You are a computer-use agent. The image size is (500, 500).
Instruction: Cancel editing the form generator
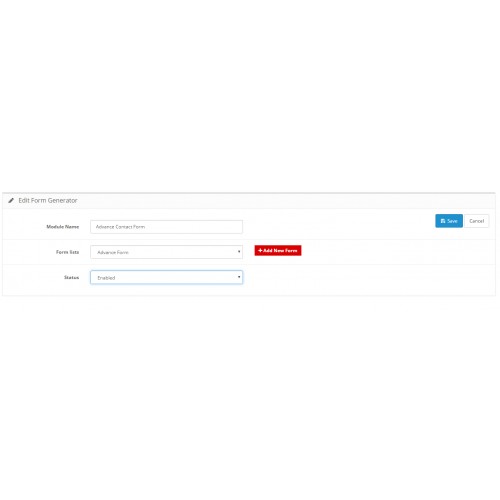pyautogui.click(x=477, y=221)
